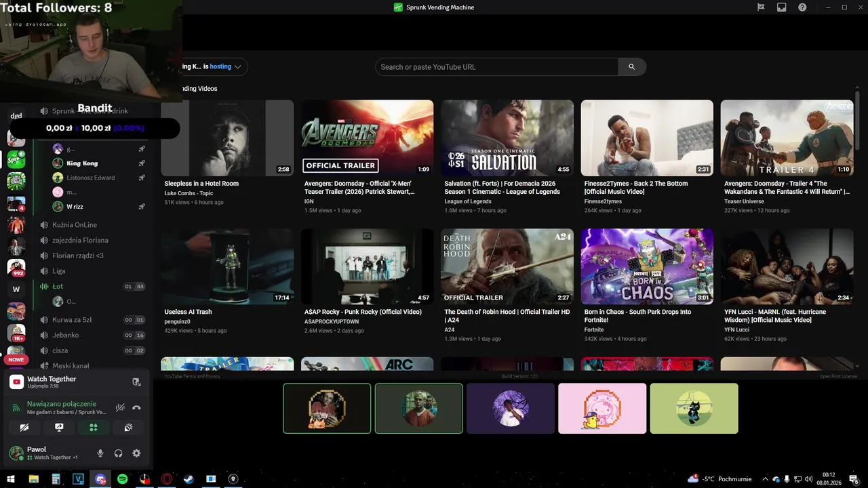This screenshot has height=488, width=868.
Task: Select the first green-outlined participant tile
Action: tap(327, 408)
